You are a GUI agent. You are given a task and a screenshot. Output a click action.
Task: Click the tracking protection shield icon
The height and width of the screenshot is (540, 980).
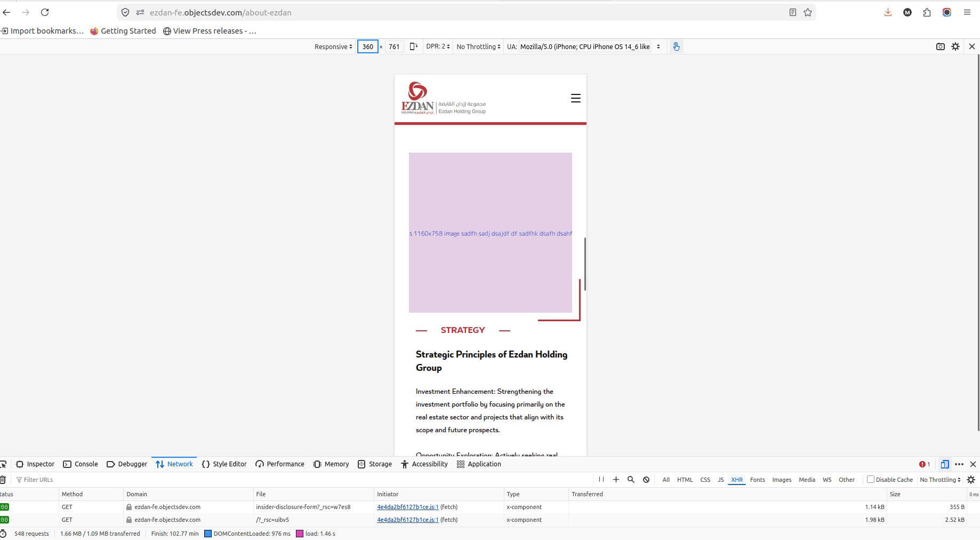pos(125,12)
